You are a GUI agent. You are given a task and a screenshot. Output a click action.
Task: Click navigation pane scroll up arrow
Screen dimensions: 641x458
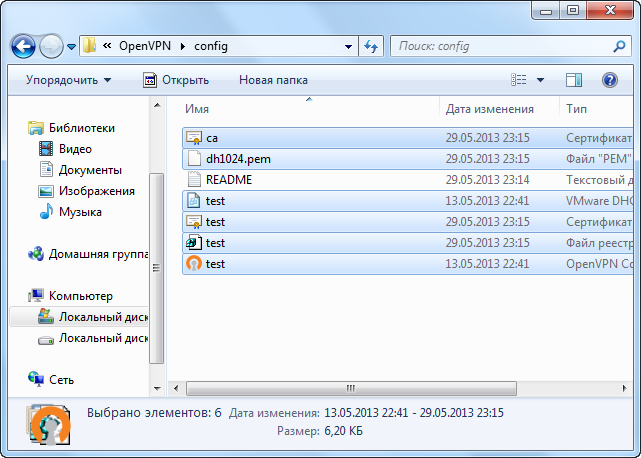(x=157, y=106)
